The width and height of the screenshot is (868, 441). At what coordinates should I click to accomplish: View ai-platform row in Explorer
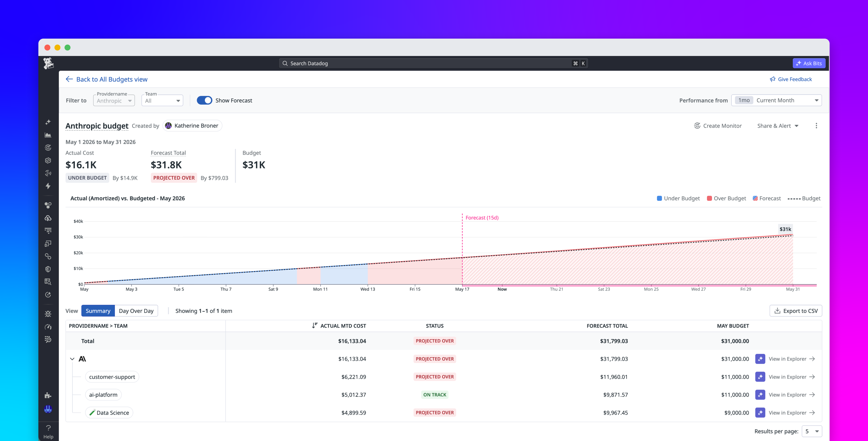click(791, 394)
